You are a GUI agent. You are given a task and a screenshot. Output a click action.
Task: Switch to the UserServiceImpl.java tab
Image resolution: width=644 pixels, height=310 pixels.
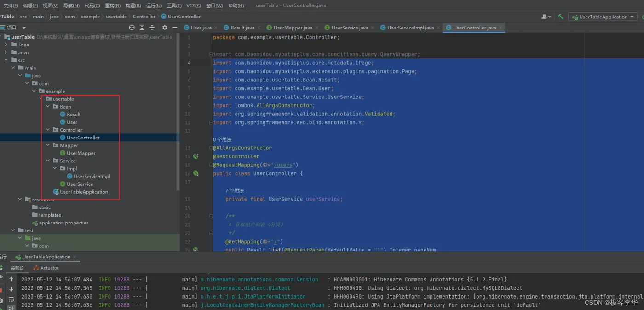pyautogui.click(x=410, y=28)
